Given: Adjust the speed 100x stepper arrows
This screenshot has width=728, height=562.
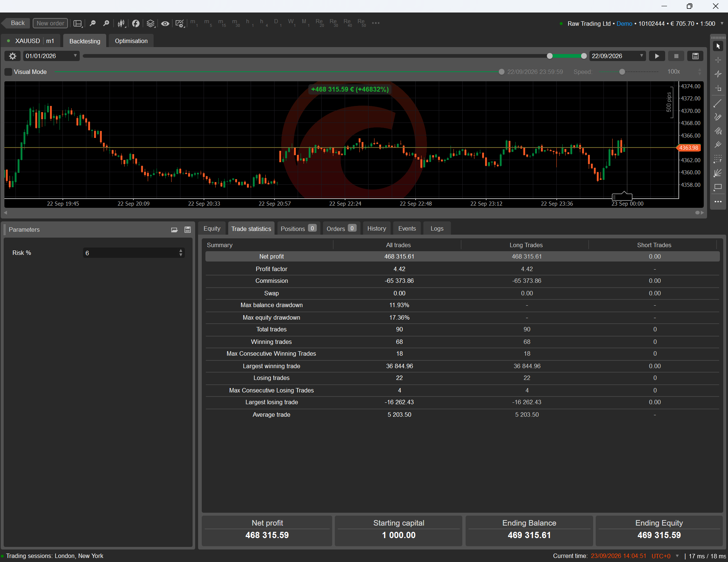Looking at the screenshot, I should (x=699, y=72).
